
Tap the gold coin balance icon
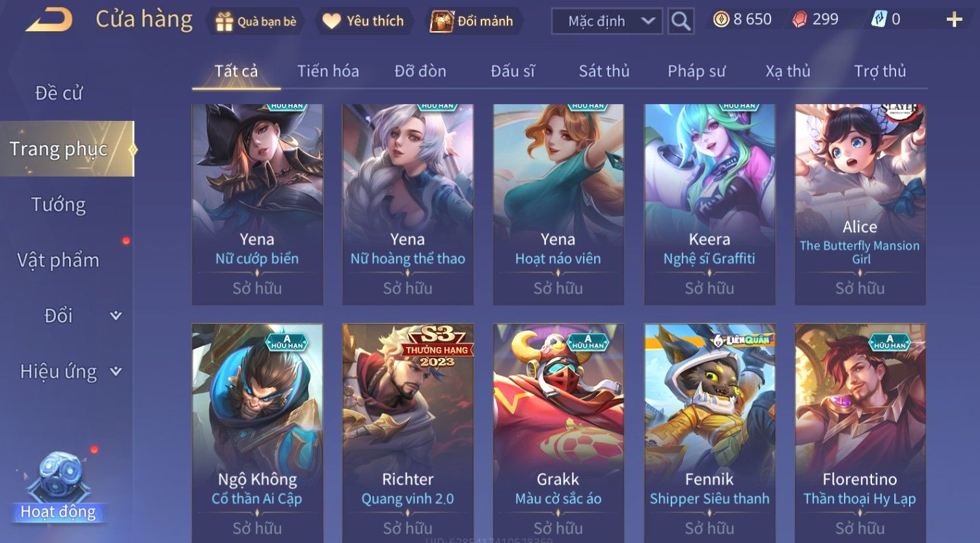tap(721, 20)
